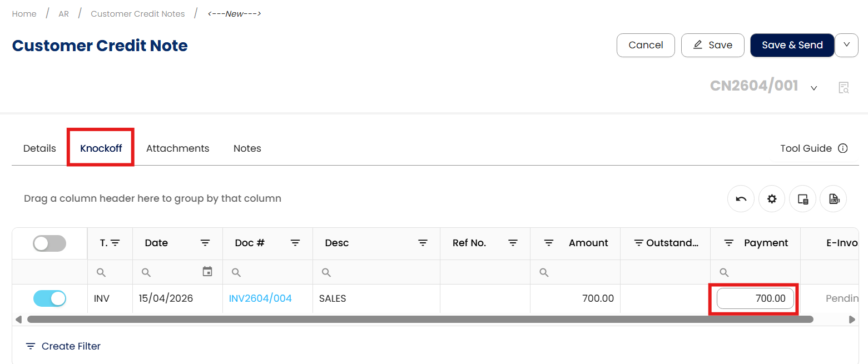Toggle the select-all switch in grid header
The width and height of the screenshot is (868, 364).
pyautogui.click(x=49, y=243)
